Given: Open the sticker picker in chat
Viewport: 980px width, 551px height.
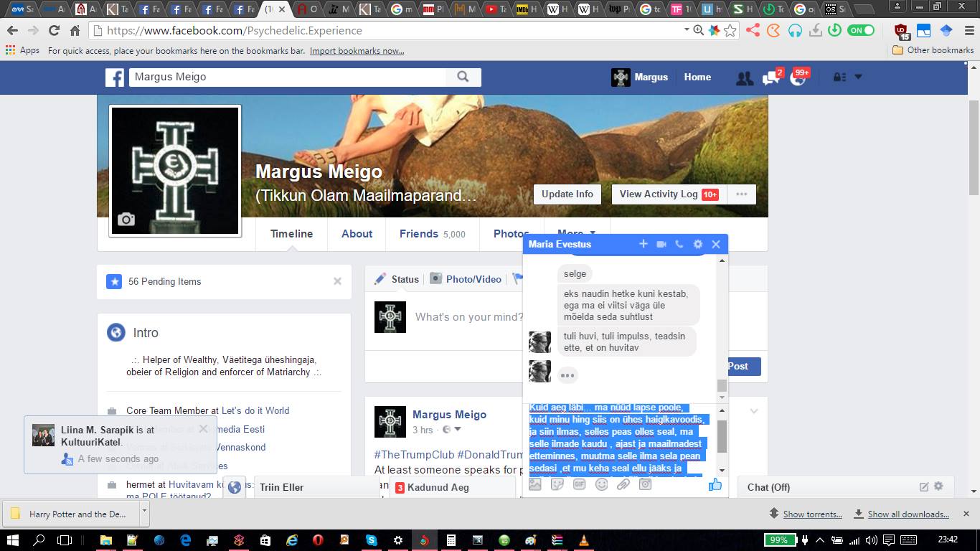Looking at the screenshot, I should coord(557,484).
